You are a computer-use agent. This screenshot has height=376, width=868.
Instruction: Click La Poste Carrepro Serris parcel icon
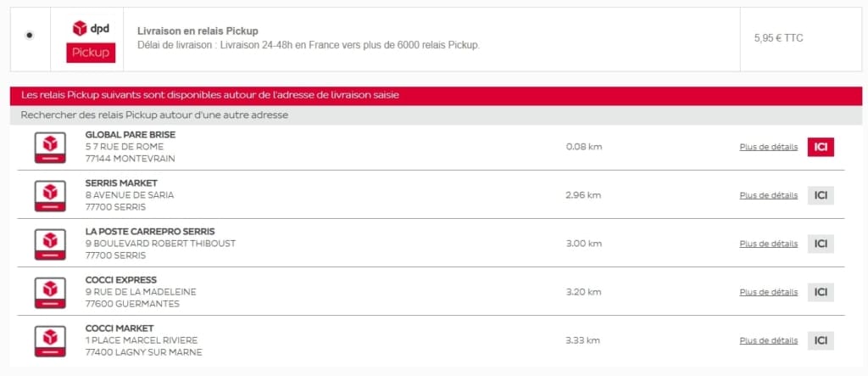coord(50,244)
